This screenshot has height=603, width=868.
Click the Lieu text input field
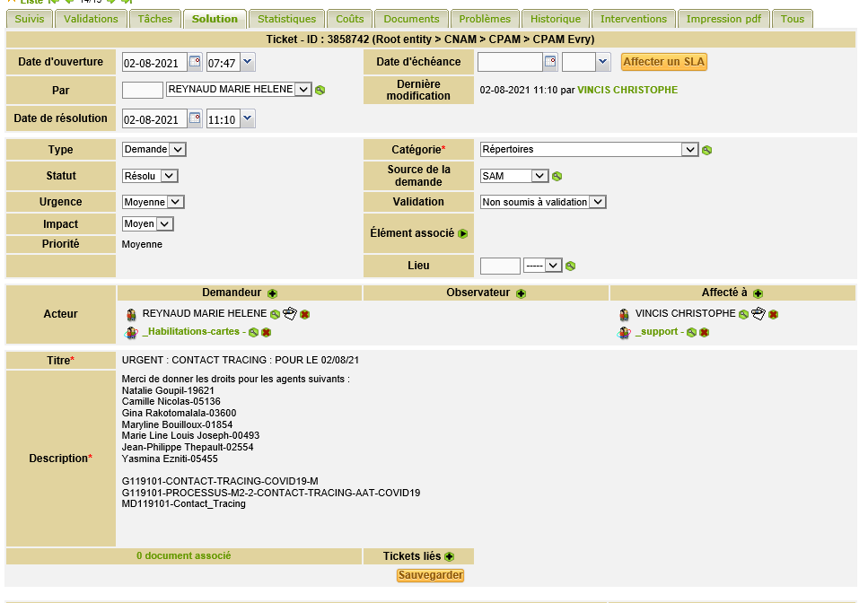click(500, 266)
